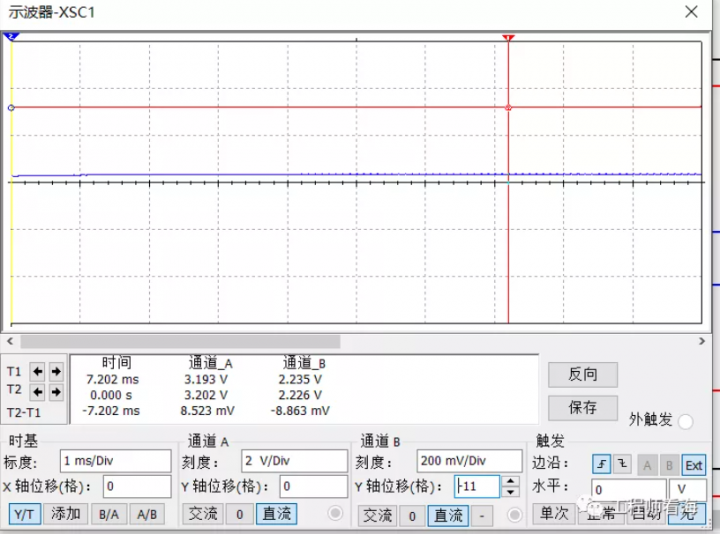Increase Channel B Y offset with up stepper

point(511,482)
